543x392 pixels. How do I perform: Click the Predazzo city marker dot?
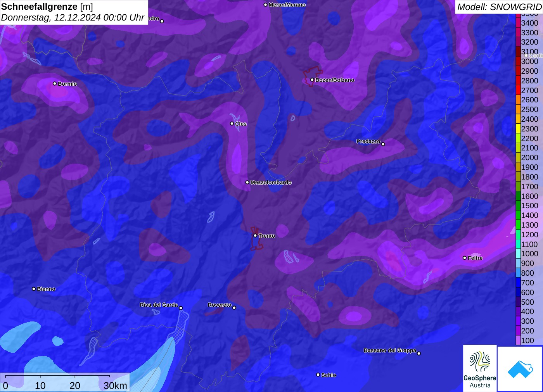(x=383, y=144)
